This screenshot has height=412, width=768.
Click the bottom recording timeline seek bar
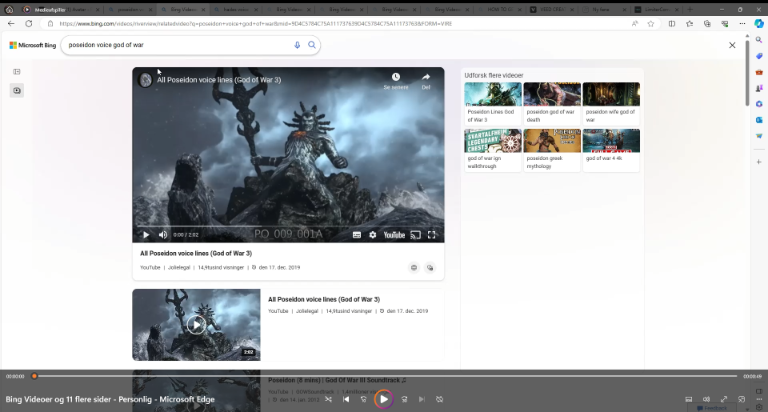coord(384,376)
